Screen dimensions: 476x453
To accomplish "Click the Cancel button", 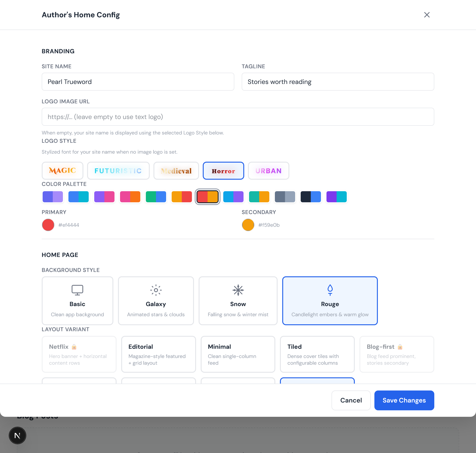I will click(x=351, y=400).
